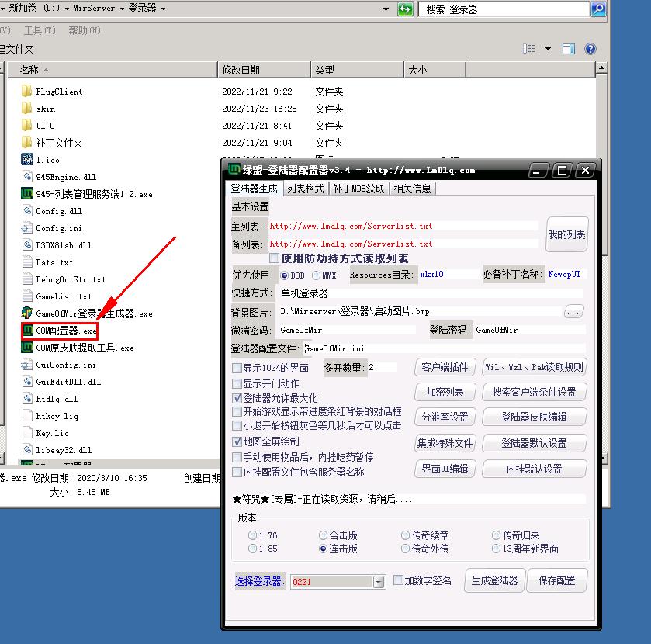Switch to the 列表格式 tab
Image resolution: width=651 pixels, height=644 pixels.
click(305, 189)
